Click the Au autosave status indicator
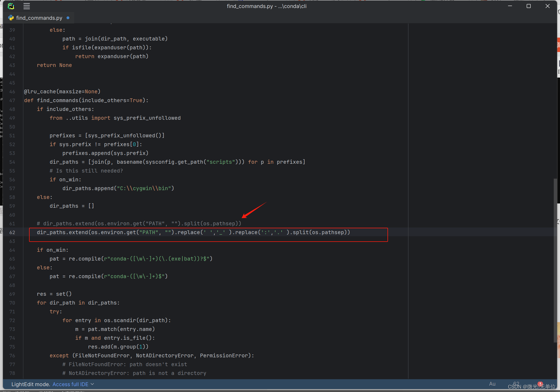 point(492,384)
